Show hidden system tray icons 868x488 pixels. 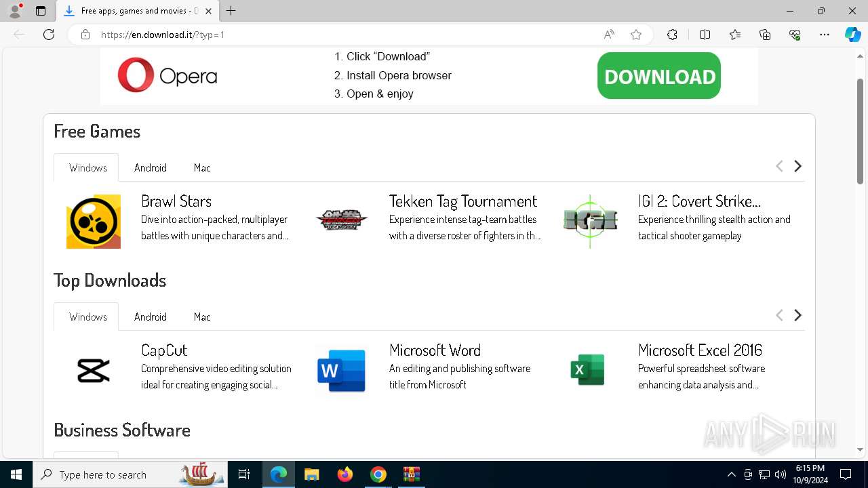pos(731,474)
